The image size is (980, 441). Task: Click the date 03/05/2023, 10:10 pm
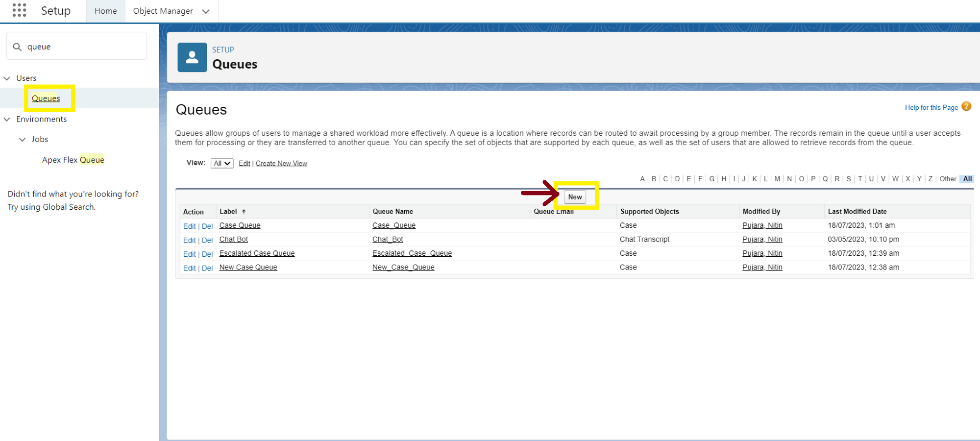[x=863, y=239]
